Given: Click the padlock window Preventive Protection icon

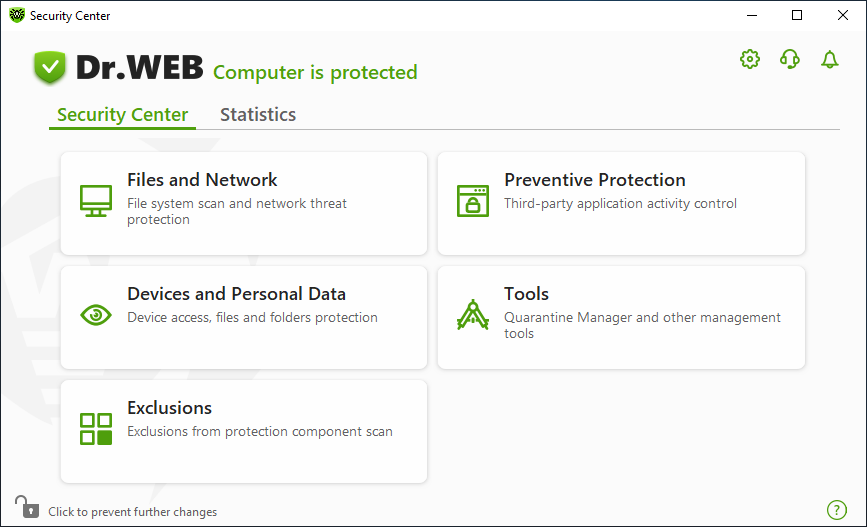Looking at the screenshot, I should (x=473, y=201).
